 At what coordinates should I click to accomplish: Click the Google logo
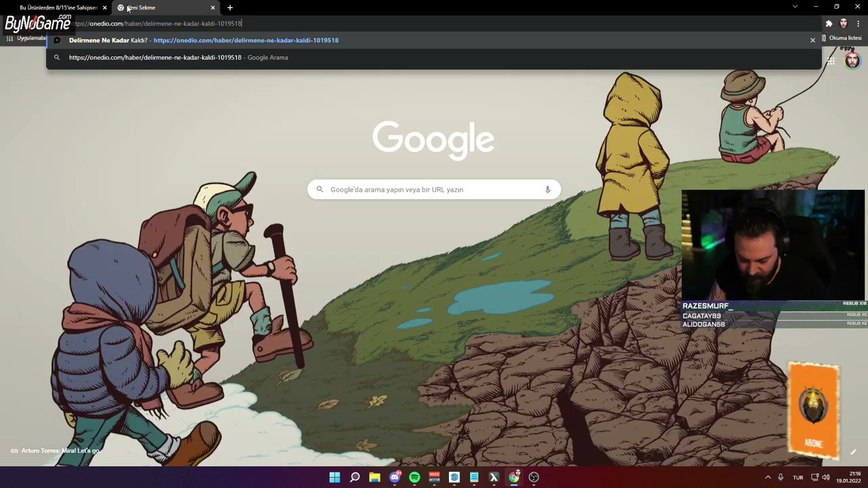pyautogui.click(x=433, y=140)
